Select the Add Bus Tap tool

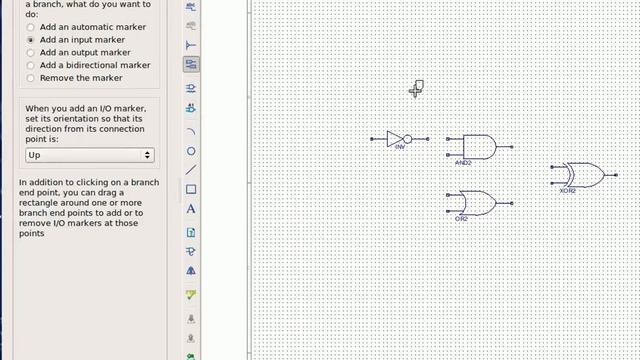[x=191, y=45]
